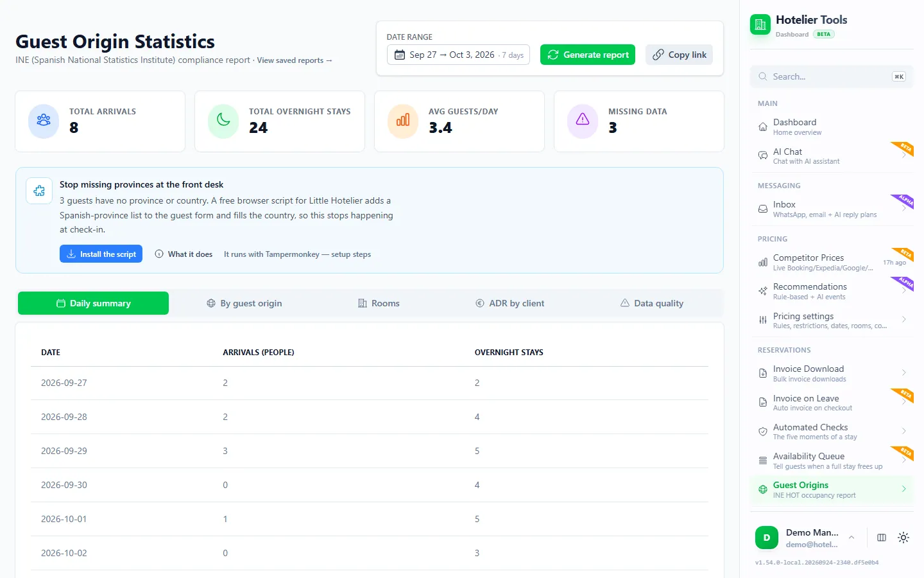The image size is (924, 578).
Task: Click the Overnight Stays column header
Action: [509, 353]
